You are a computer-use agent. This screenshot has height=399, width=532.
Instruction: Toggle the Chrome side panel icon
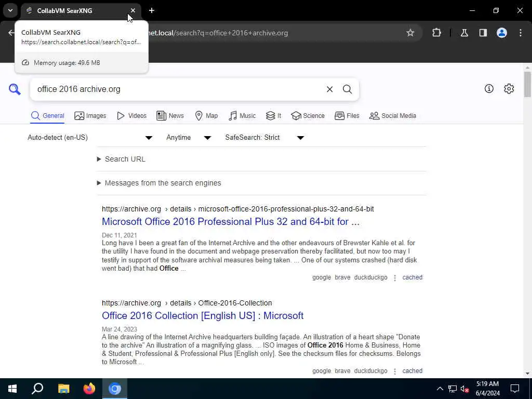483,33
